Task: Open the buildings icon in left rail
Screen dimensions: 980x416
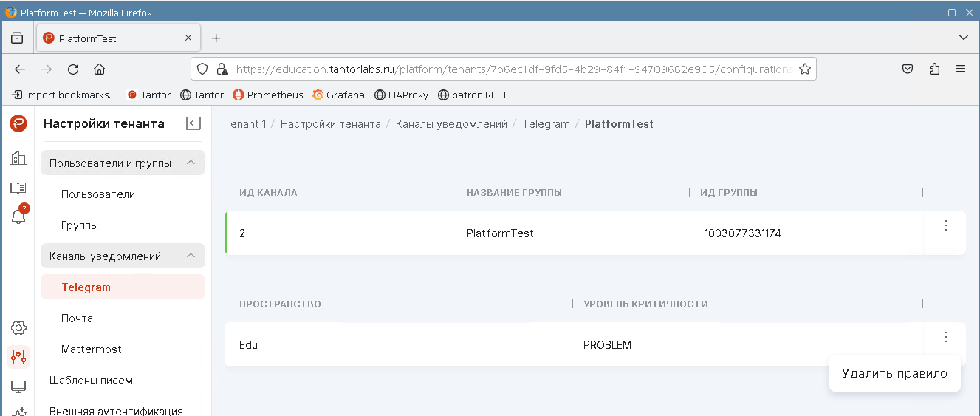Action: point(18,157)
